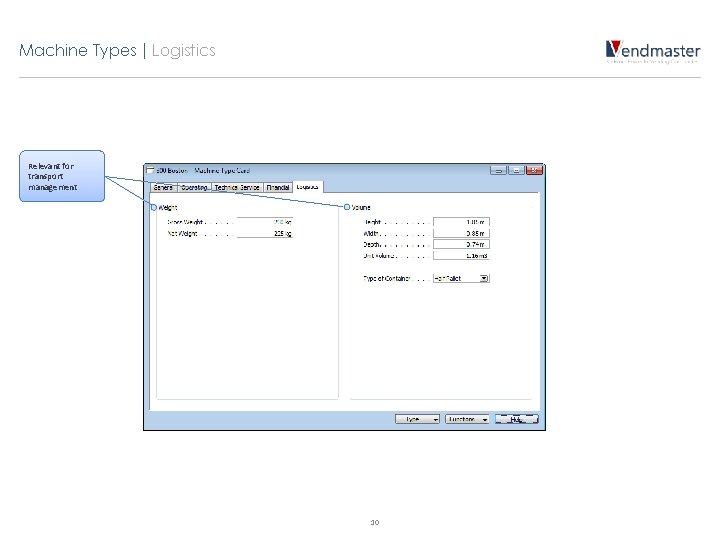
Task: Open the Operating tab
Action: 194,187
